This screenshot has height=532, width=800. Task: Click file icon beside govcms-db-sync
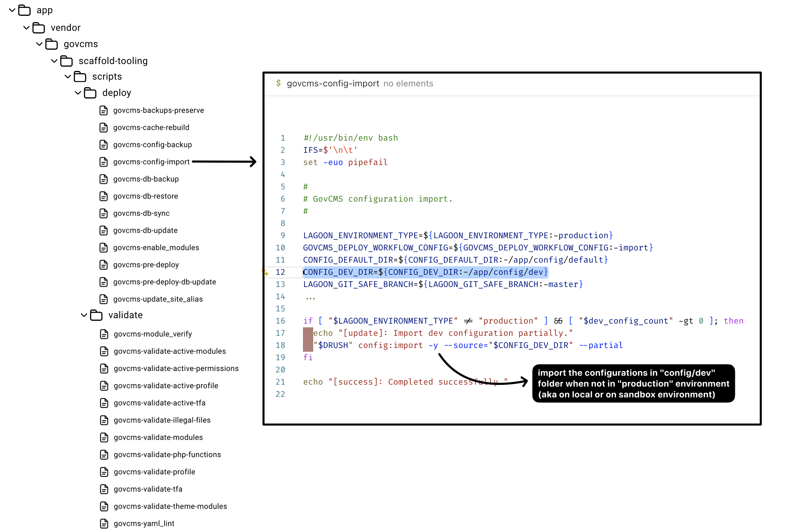[103, 213]
